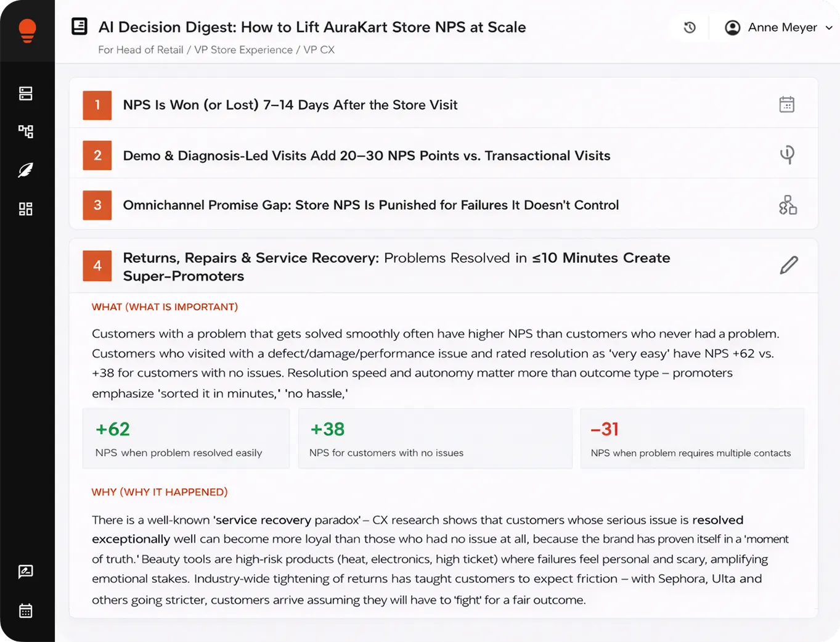Click the calendar icon on insight 1
Image resolution: width=840 pixels, height=642 pixels.
(788, 105)
